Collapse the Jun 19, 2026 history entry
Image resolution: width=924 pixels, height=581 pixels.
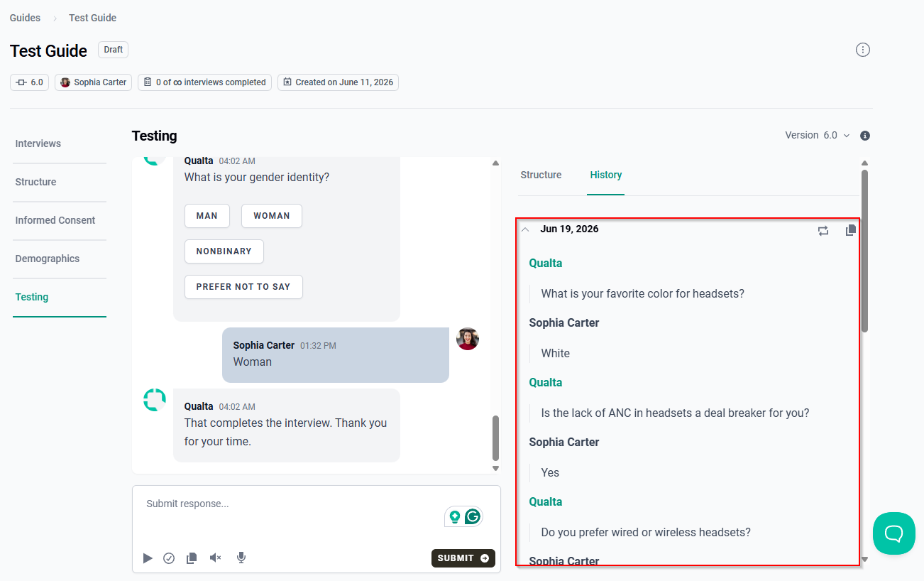(x=525, y=229)
